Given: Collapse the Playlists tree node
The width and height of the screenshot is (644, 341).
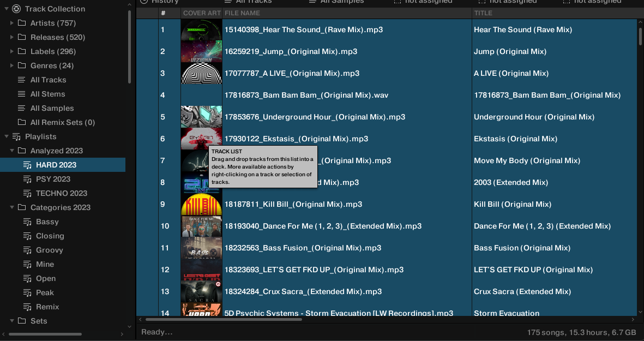Looking at the screenshot, I should coord(7,137).
